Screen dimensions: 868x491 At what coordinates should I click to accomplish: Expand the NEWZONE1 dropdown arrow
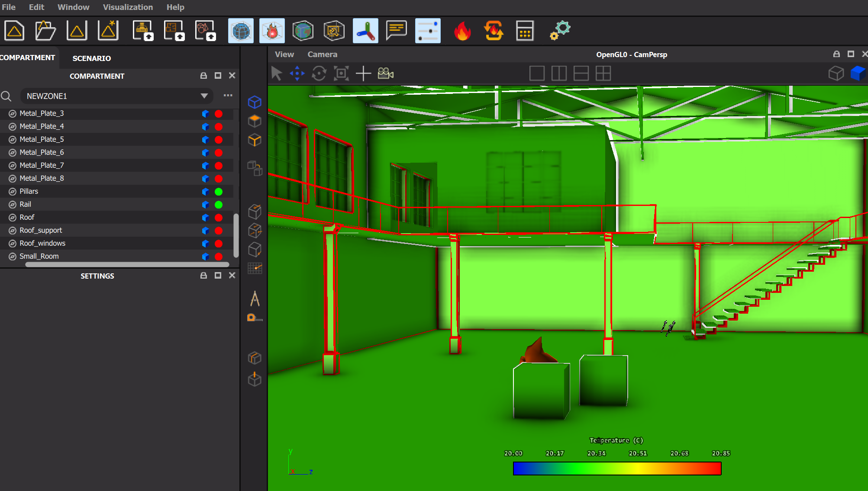pos(204,96)
